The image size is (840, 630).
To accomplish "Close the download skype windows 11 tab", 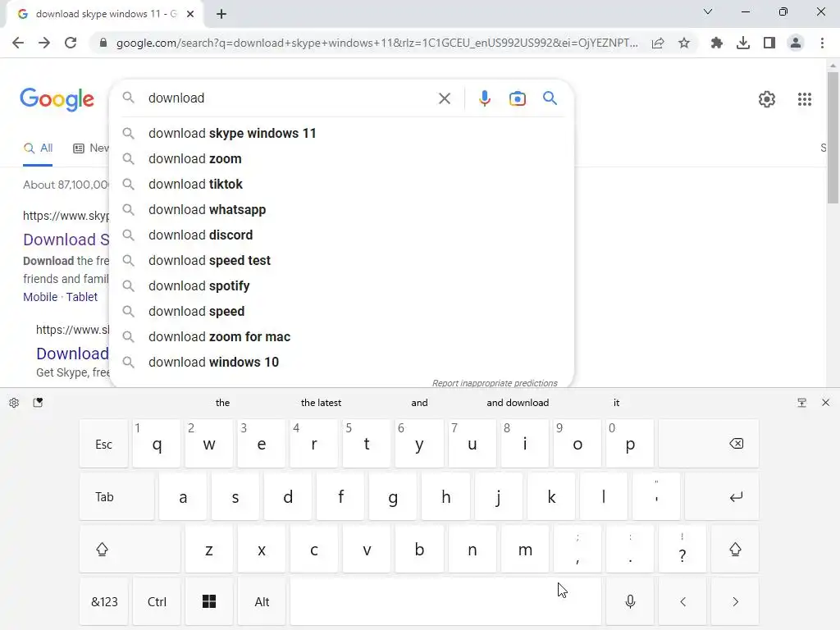I will [x=190, y=14].
